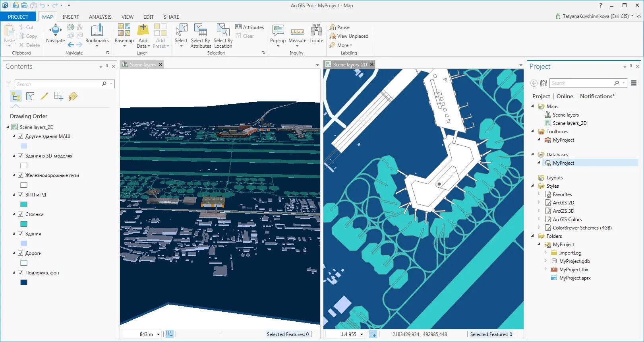Screen dimensions: 644x342
Task: Open Notifications in Project pane
Action: tap(597, 96)
